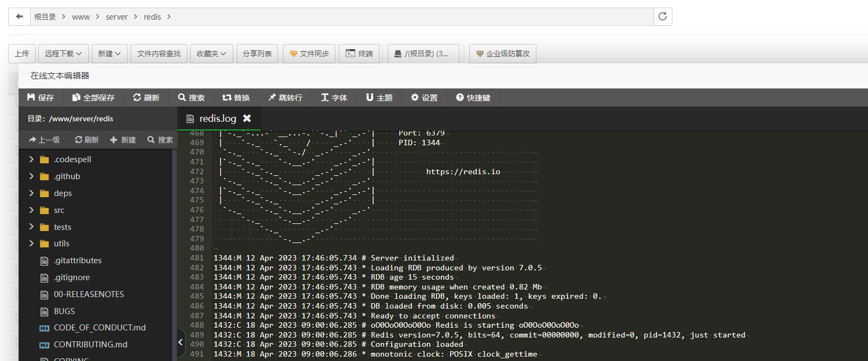Open the 远程下载 dropdown
This screenshot has width=868, height=361.
click(63, 54)
